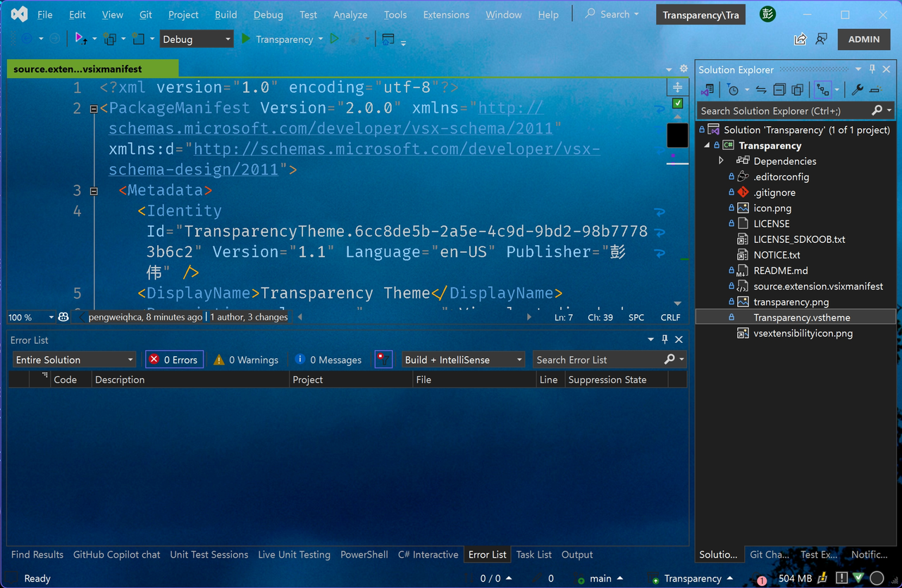This screenshot has height=588, width=902.
Task: Click the magnifier in Search Error List
Action: tap(669, 359)
